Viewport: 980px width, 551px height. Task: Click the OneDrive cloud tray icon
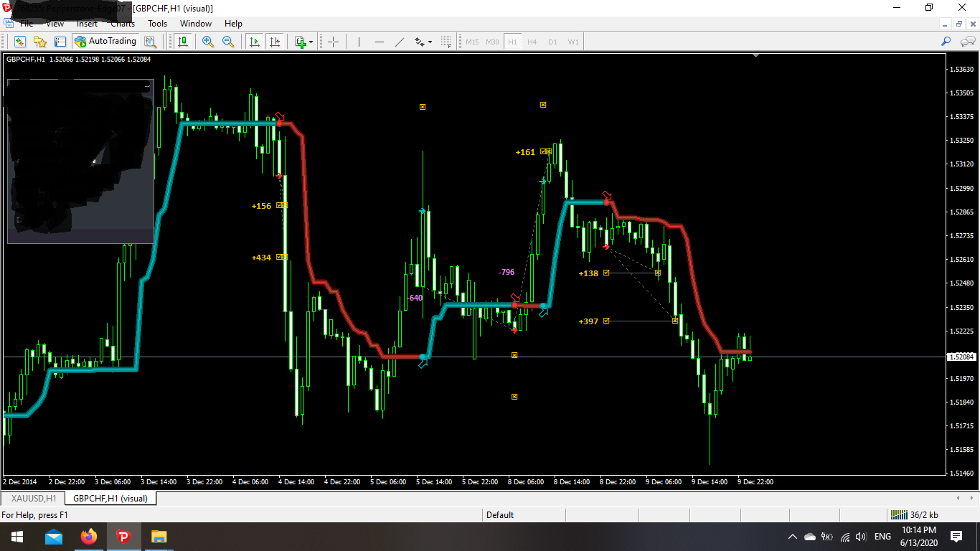pos(810,537)
